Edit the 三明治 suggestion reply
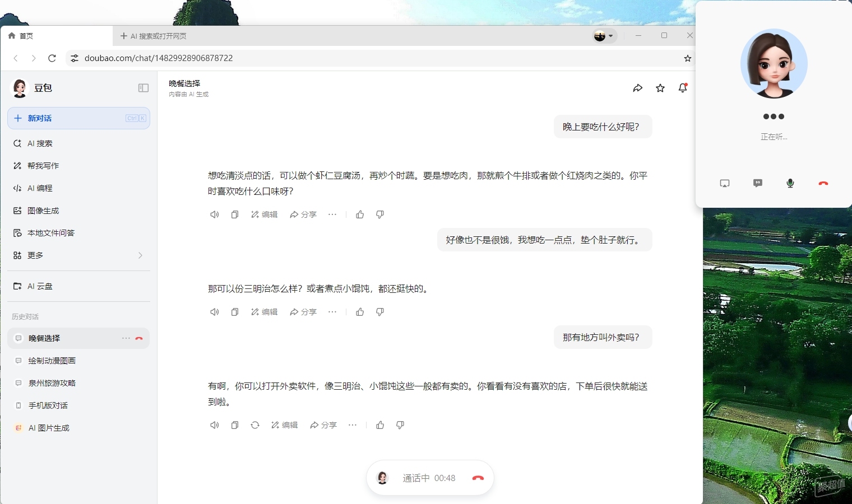852x504 pixels. click(x=264, y=312)
